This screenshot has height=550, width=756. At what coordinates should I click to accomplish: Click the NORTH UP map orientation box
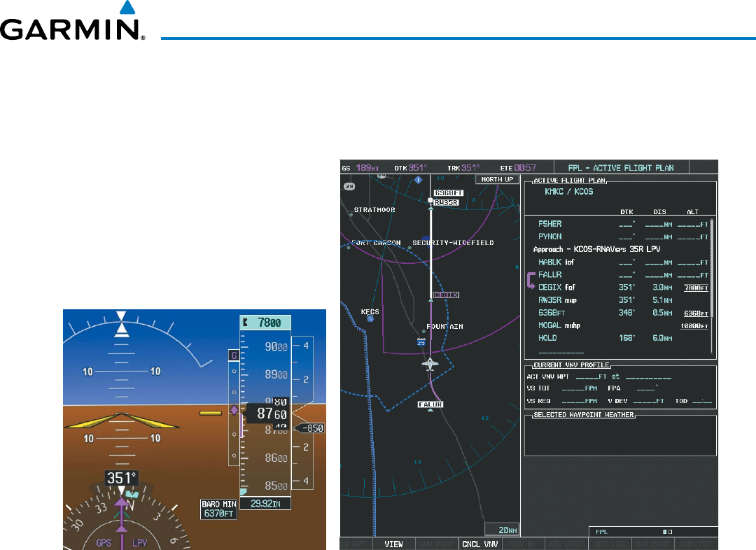click(497, 179)
